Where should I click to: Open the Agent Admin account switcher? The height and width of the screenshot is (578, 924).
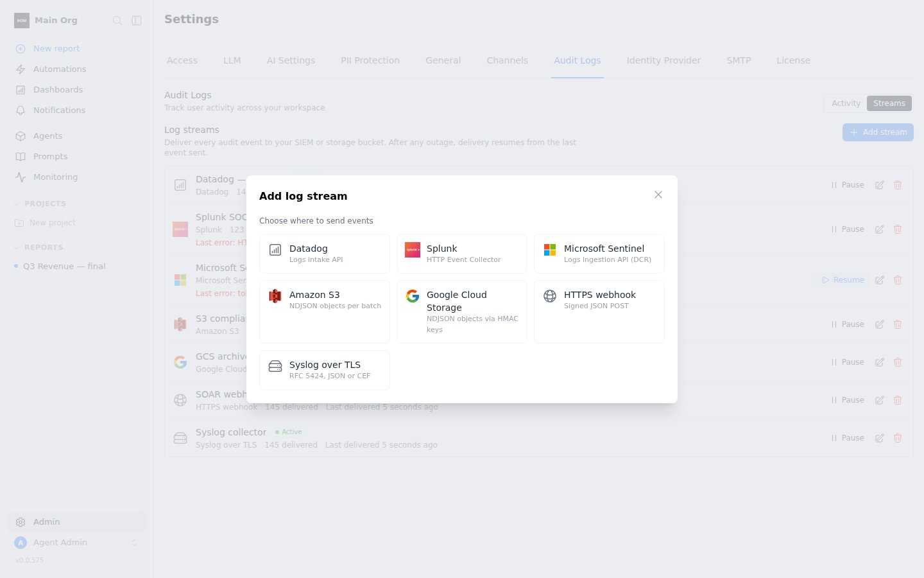[x=76, y=543]
